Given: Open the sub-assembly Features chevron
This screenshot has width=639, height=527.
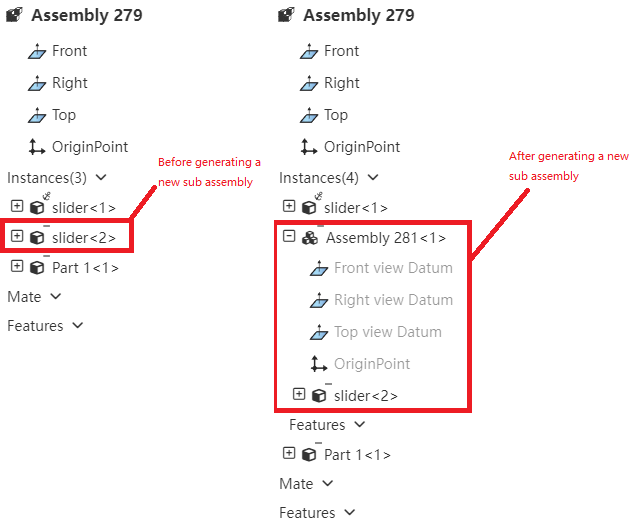Looking at the screenshot, I should click(359, 424).
